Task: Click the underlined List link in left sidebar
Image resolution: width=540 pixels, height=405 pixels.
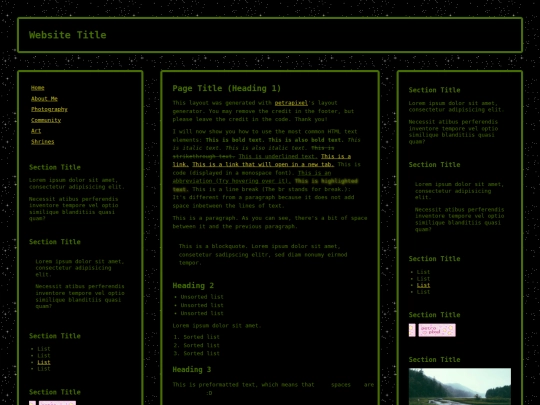Action: tap(44, 362)
